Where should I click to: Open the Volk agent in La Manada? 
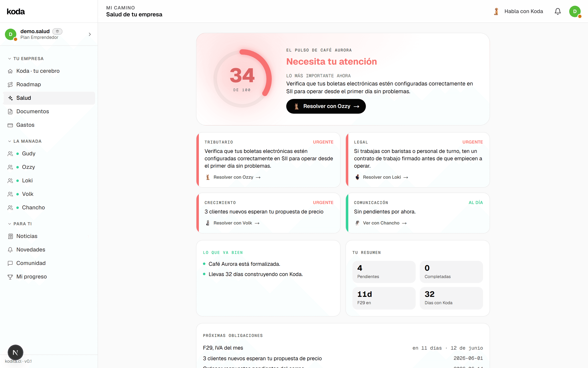pyautogui.click(x=49, y=194)
